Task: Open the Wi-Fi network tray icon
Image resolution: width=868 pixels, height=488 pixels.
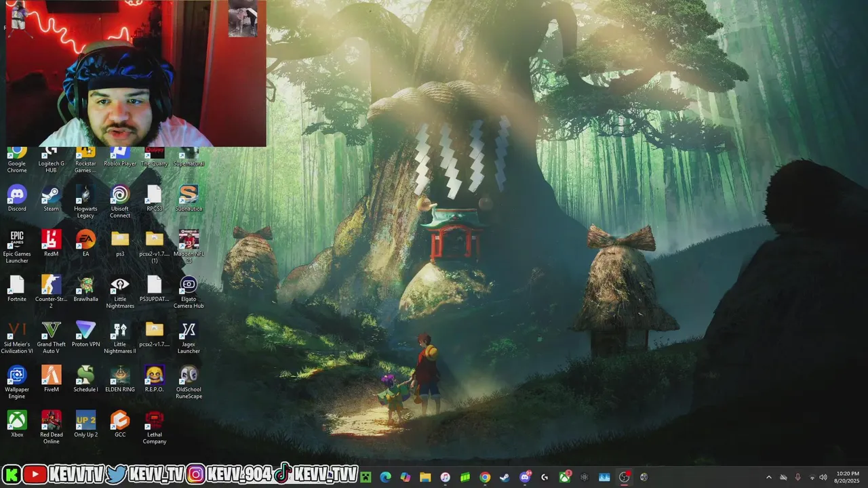Action: point(812,477)
